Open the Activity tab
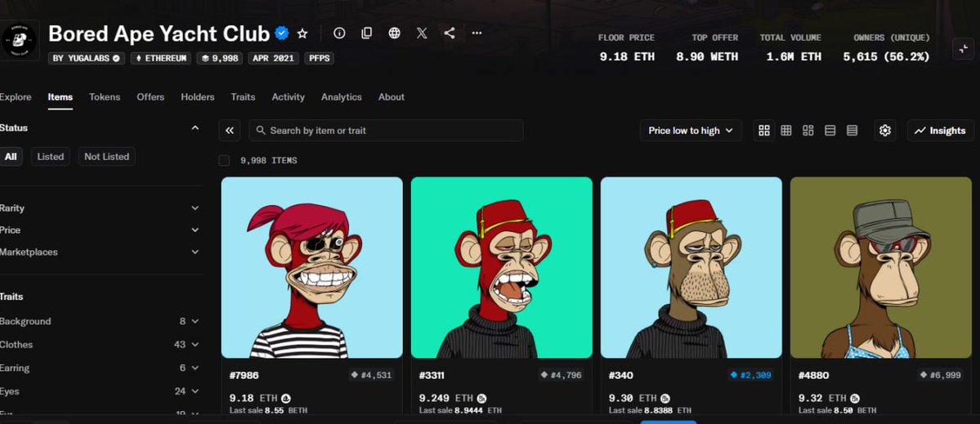This screenshot has height=424, width=980. click(289, 96)
